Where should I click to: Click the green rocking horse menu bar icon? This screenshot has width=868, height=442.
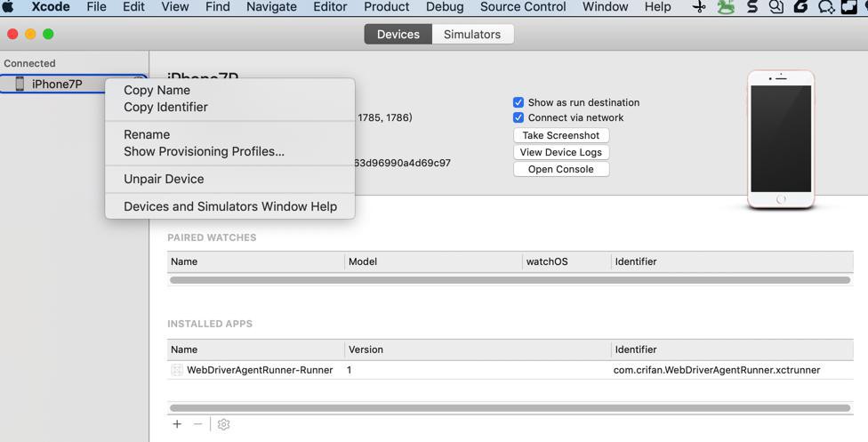[725, 6]
